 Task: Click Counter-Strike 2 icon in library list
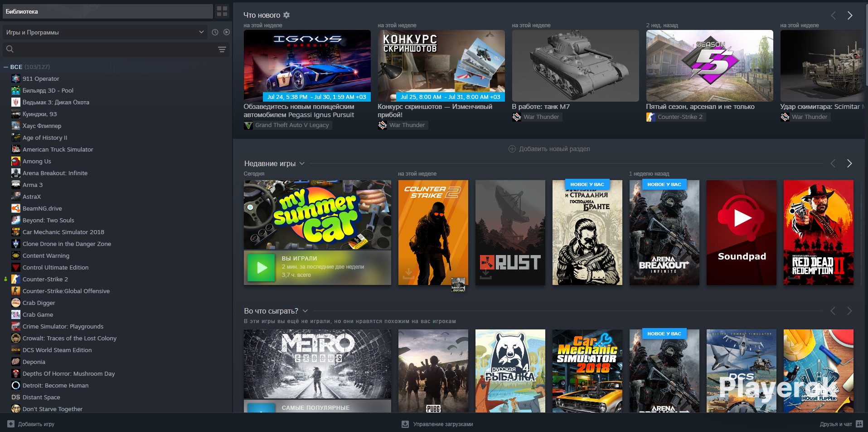click(x=16, y=279)
